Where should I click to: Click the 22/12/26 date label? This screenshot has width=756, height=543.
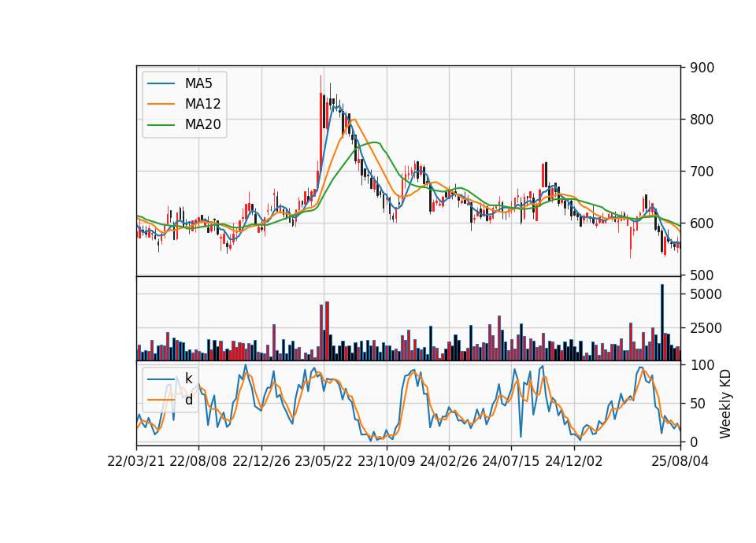coord(261,461)
